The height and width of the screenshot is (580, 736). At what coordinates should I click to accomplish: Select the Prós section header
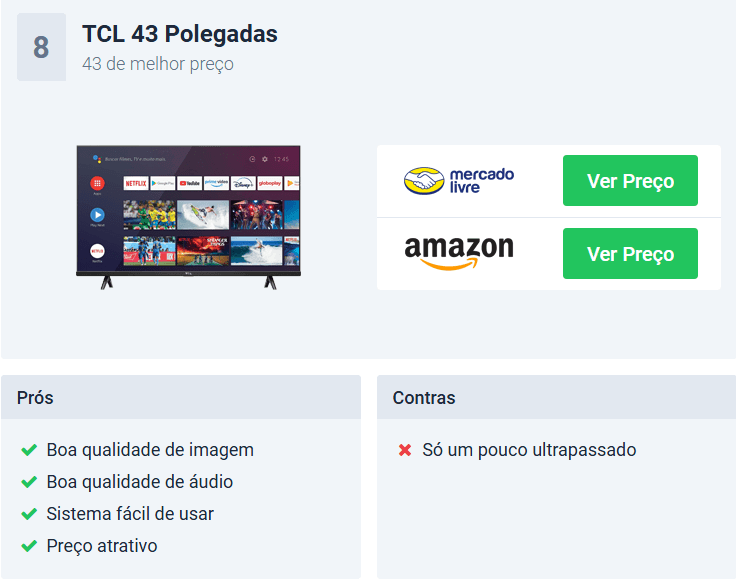[x=181, y=397]
